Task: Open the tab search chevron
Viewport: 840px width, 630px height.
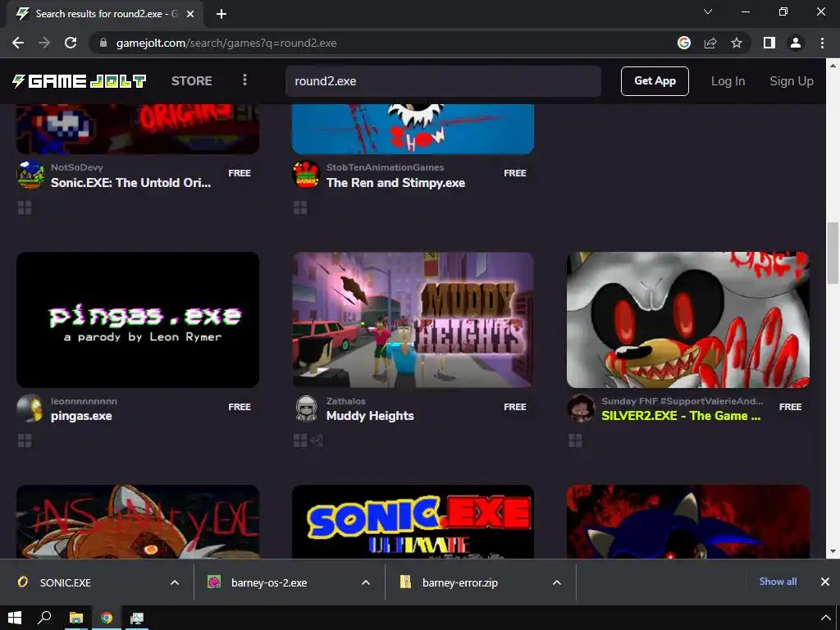Action: [708, 11]
